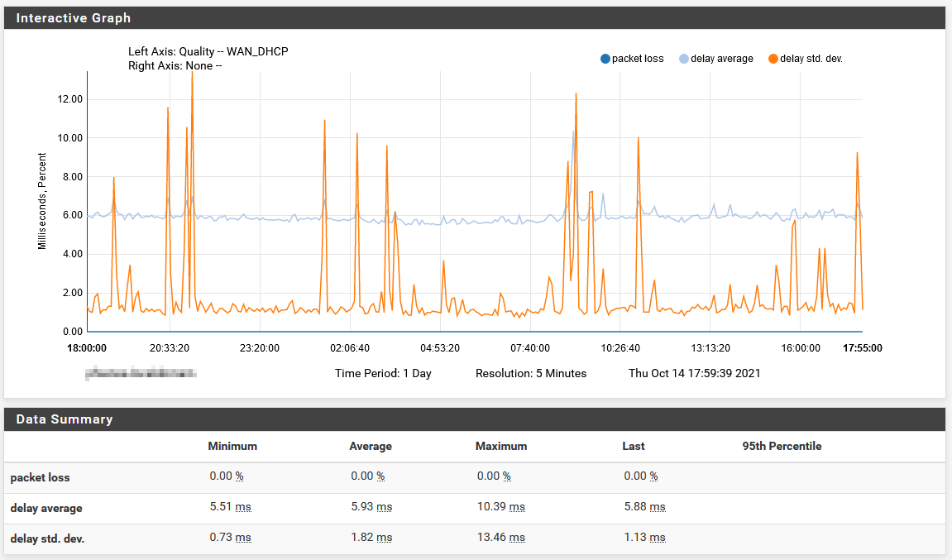This screenshot has width=952, height=560.
Task: Click the Interactive Graph panel header
Action: 475,18
